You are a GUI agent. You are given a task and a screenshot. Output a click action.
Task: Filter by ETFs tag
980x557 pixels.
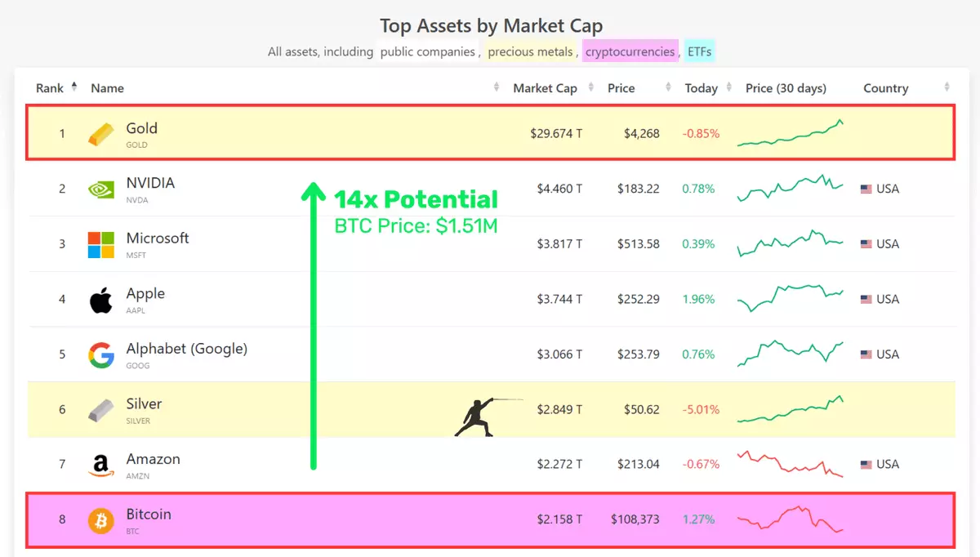[x=699, y=51]
